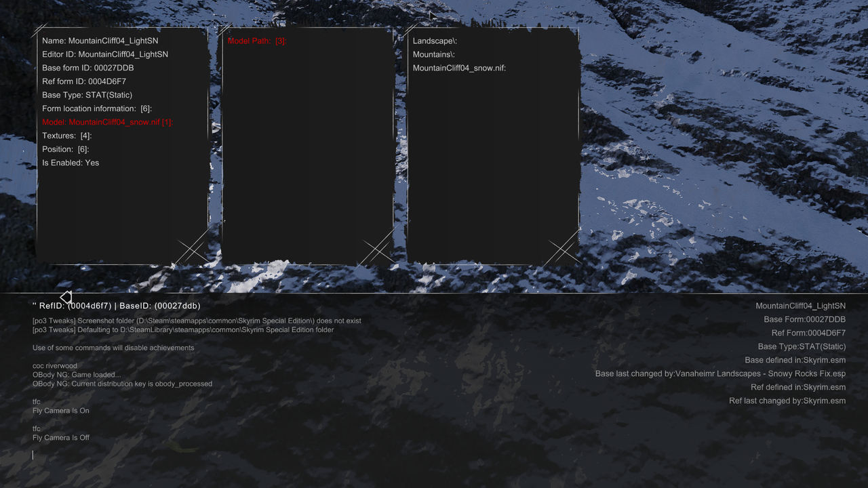The height and width of the screenshot is (488, 868).
Task: Click "Ref form ID: 0004D6F7" in the info panel
Action: coord(84,81)
